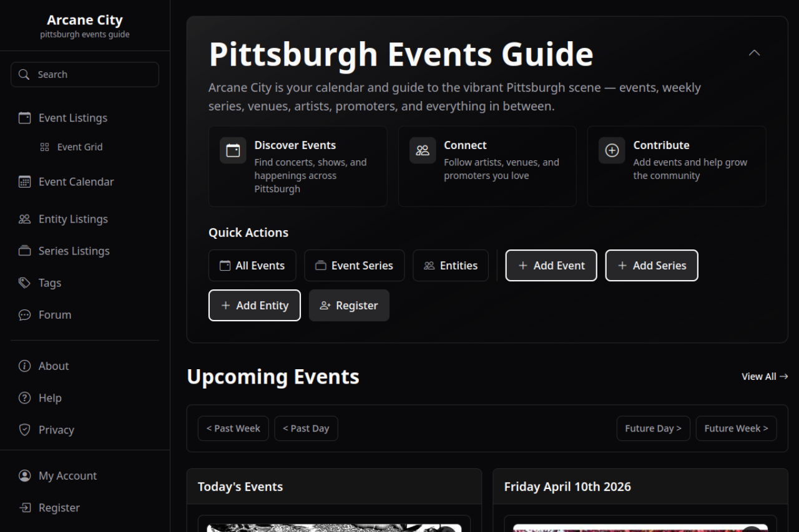Click the Help question mark icon
The image size is (799, 532).
pyautogui.click(x=24, y=398)
